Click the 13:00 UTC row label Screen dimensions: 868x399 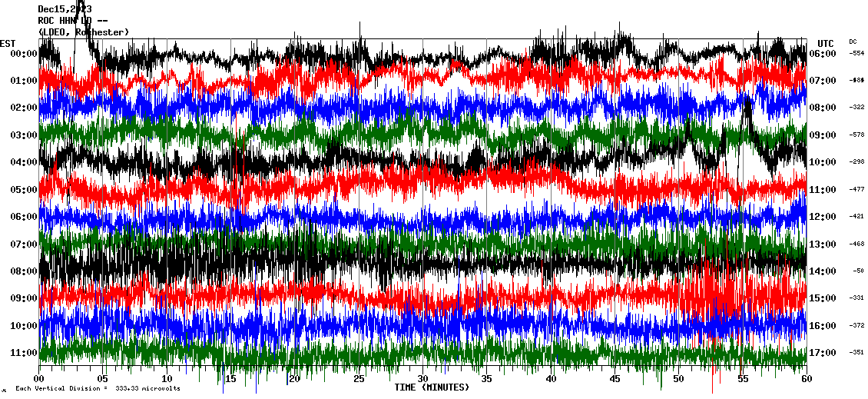point(823,244)
